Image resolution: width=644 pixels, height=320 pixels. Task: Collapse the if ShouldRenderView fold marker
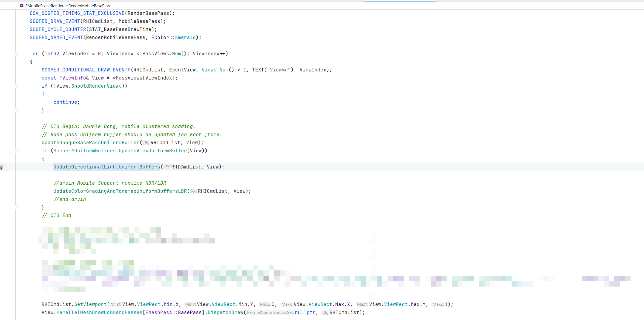point(16,86)
